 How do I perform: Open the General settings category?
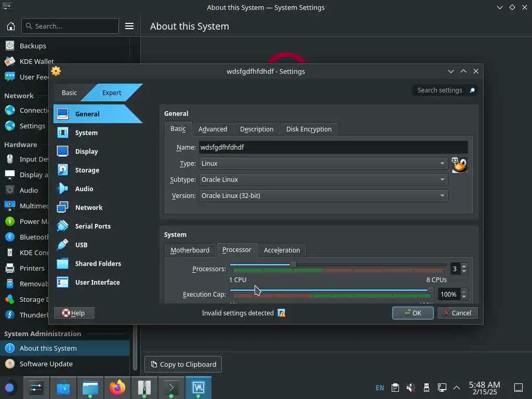coord(98,114)
